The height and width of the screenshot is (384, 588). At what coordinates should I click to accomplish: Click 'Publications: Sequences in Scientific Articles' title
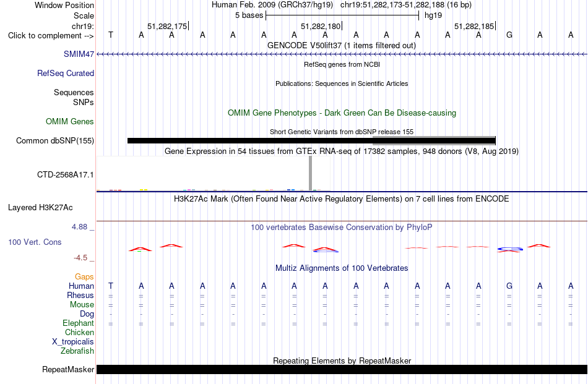point(342,83)
